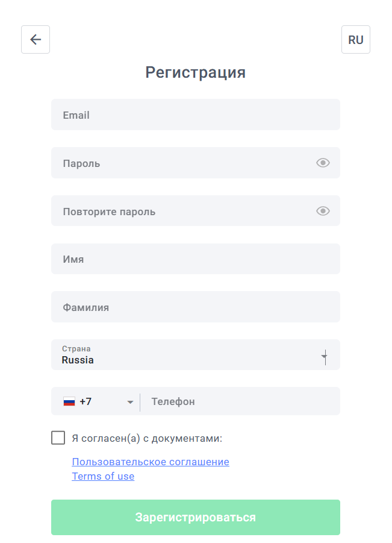This screenshot has width=392, height=543.
Task: Open the +7 phone code dropdown arrow
Action: click(x=130, y=402)
